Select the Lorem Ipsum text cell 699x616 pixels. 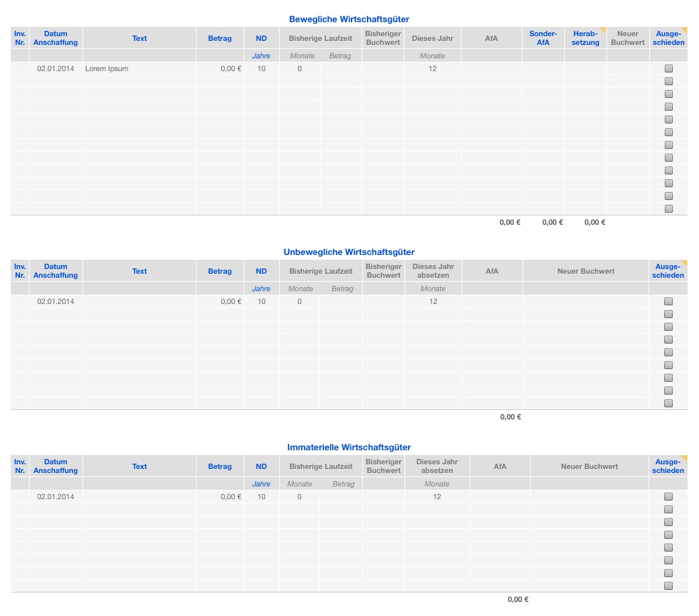(107, 68)
